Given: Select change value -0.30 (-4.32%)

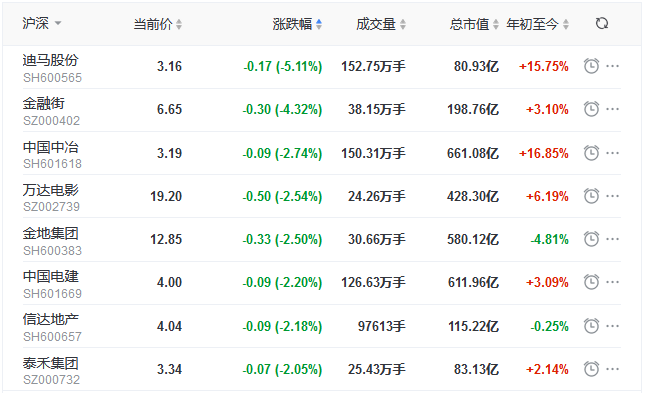Looking at the screenshot, I should [x=282, y=109].
